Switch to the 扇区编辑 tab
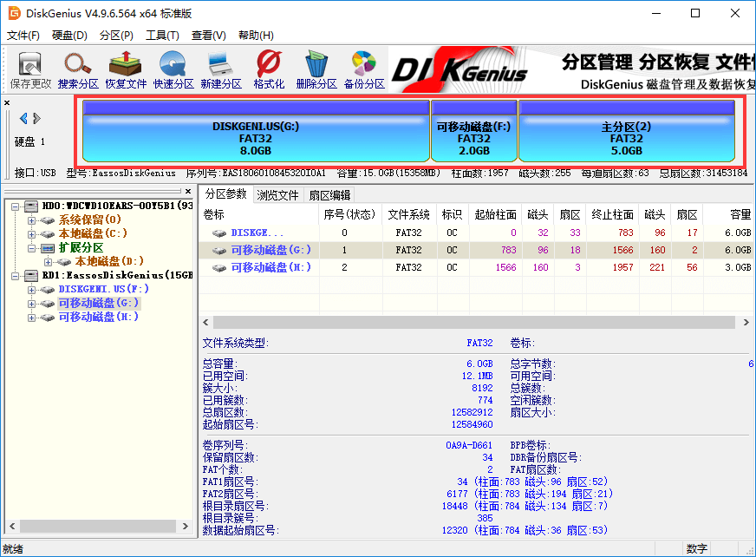The width and height of the screenshot is (756, 557). point(330,195)
